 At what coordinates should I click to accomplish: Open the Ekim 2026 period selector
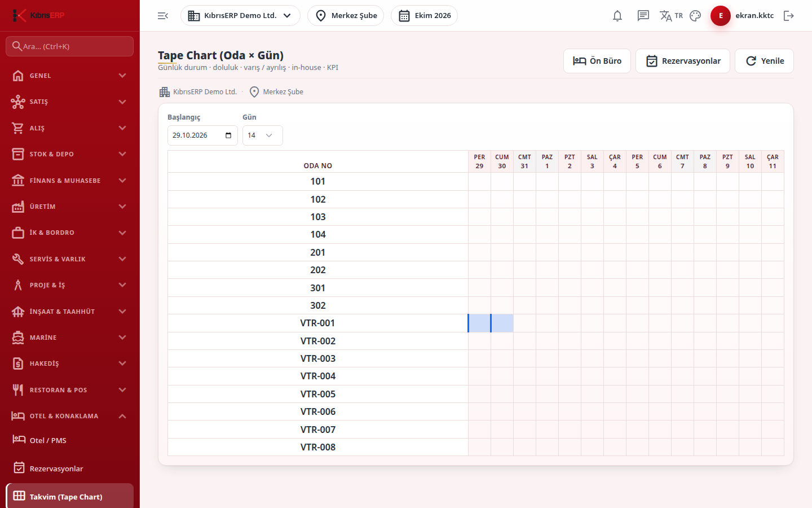(x=424, y=16)
